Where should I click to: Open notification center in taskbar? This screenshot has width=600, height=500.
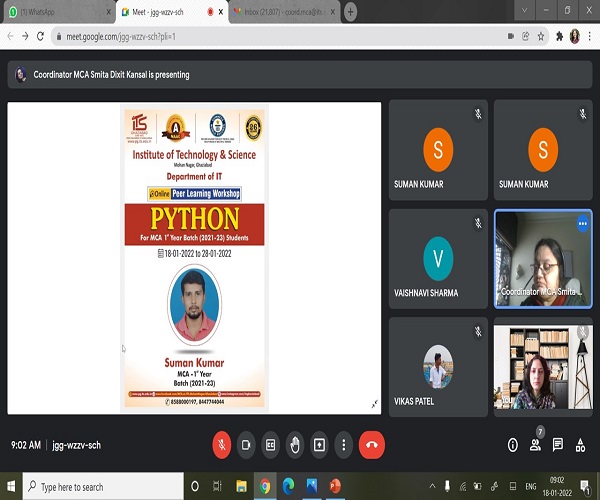[585, 486]
